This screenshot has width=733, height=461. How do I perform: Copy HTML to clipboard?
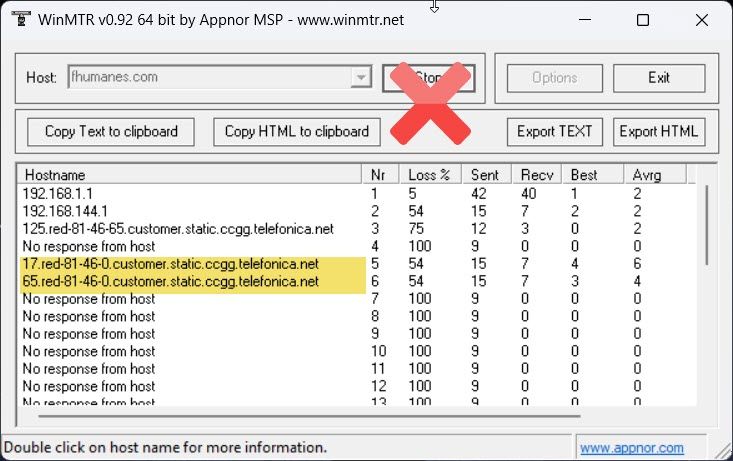[x=296, y=131]
